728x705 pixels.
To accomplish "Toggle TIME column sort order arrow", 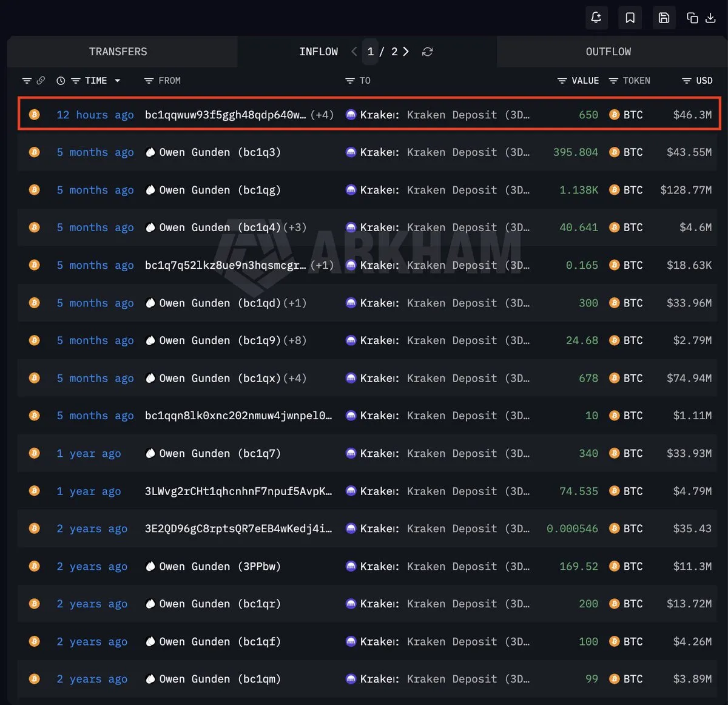I will [x=118, y=81].
